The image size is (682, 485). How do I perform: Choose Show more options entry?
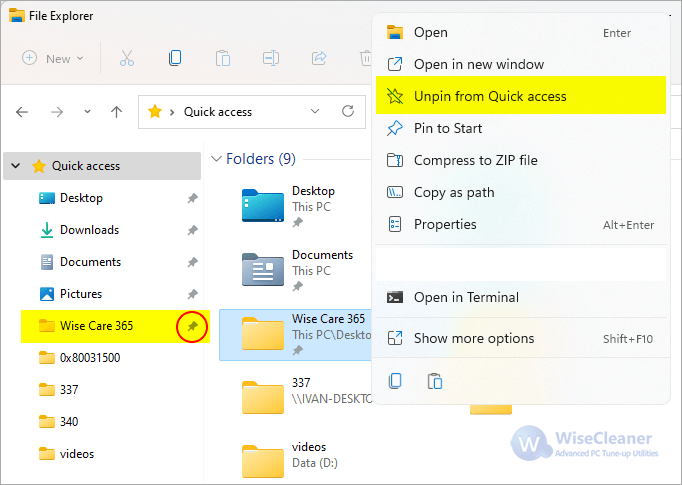pos(521,338)
